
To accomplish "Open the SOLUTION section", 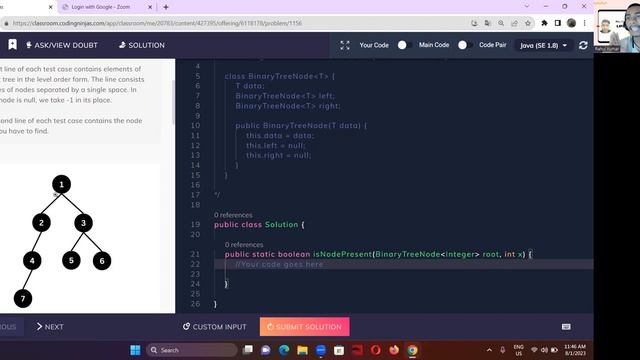I will tap(142, 45).
